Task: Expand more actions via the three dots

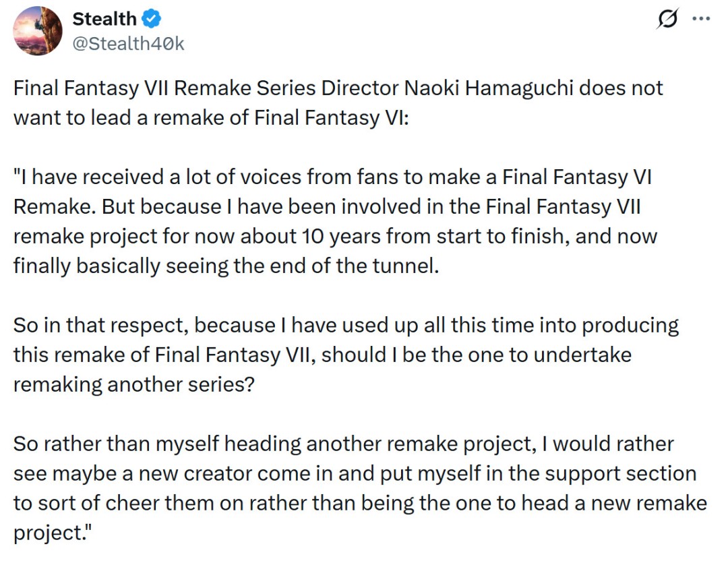Action: [701, 19]
